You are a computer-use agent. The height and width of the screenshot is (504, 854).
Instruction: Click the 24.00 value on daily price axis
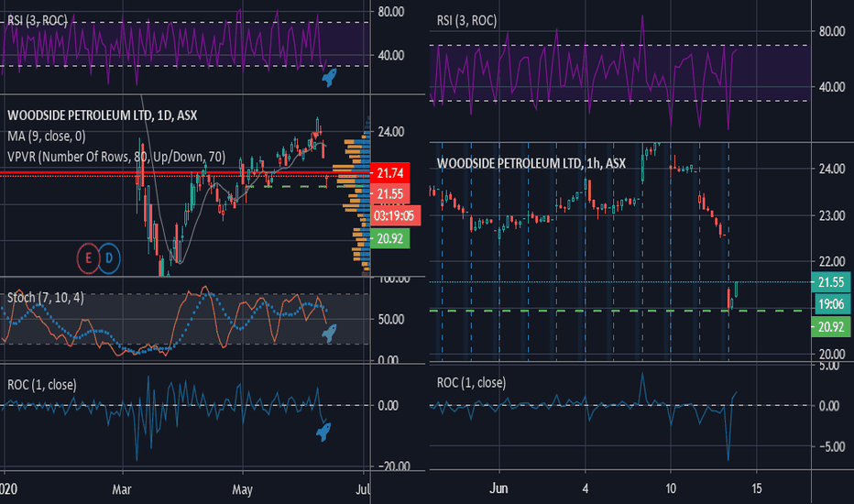[391, 132]
